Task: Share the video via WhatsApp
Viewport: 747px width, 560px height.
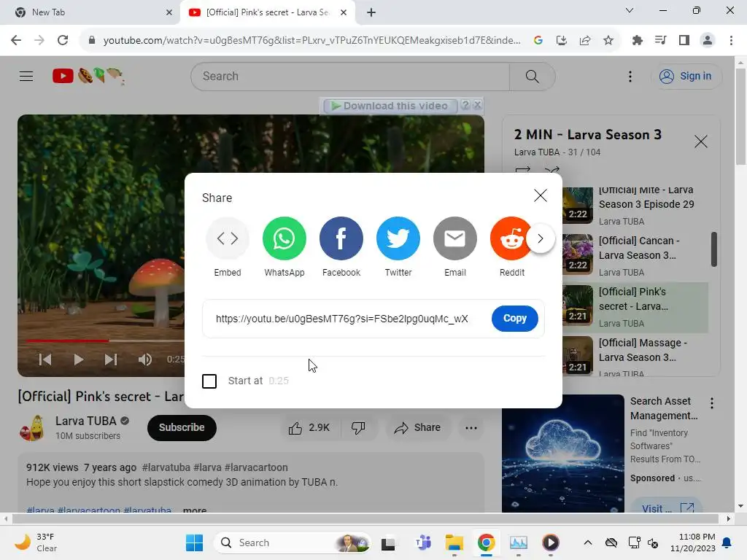Action: coord(284,238)
